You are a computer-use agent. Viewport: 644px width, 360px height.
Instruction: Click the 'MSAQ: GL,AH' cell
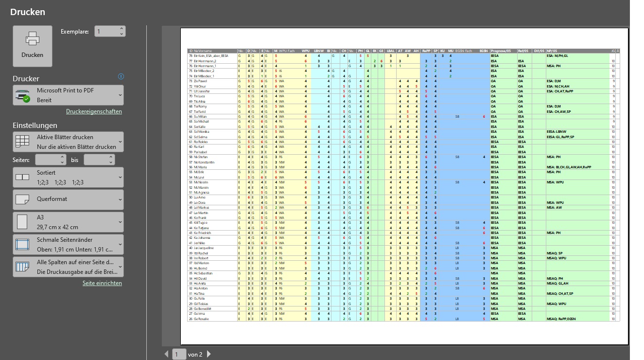557,283
